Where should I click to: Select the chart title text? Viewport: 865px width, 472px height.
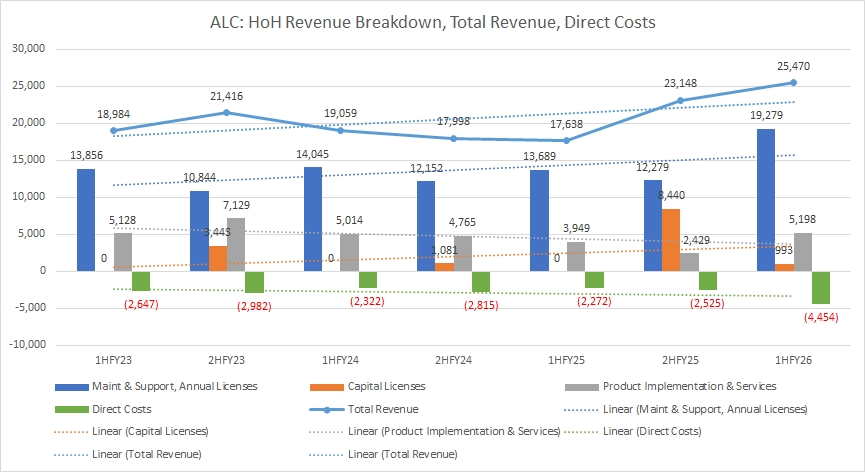coord(432,21)
